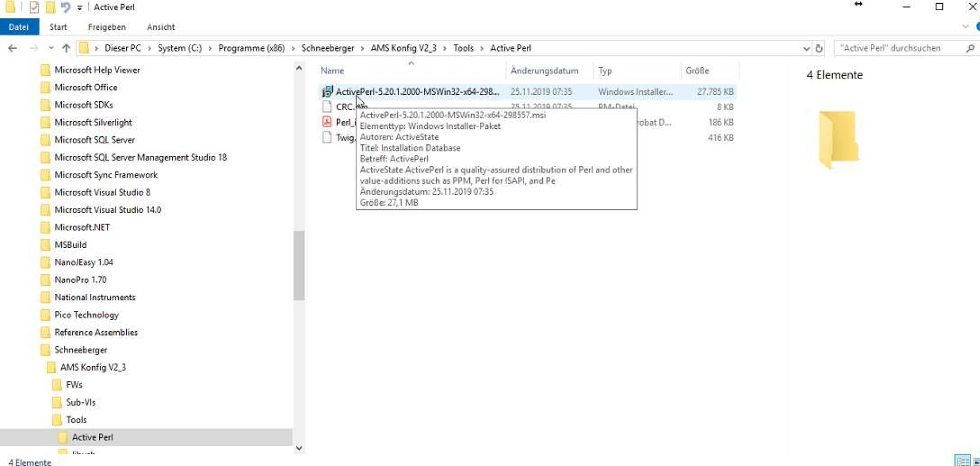Click the Active Perl search field
This screenshot has height=466, width=980.
click(x=900, y=48)
